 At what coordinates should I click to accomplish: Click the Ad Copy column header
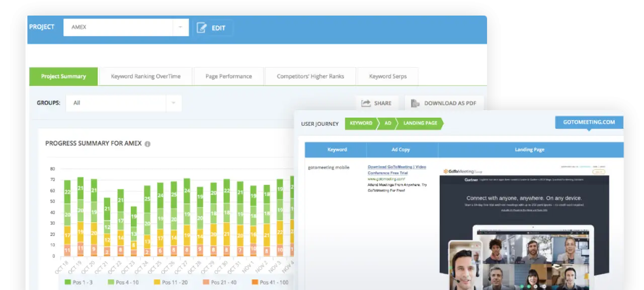click(401, 150)
